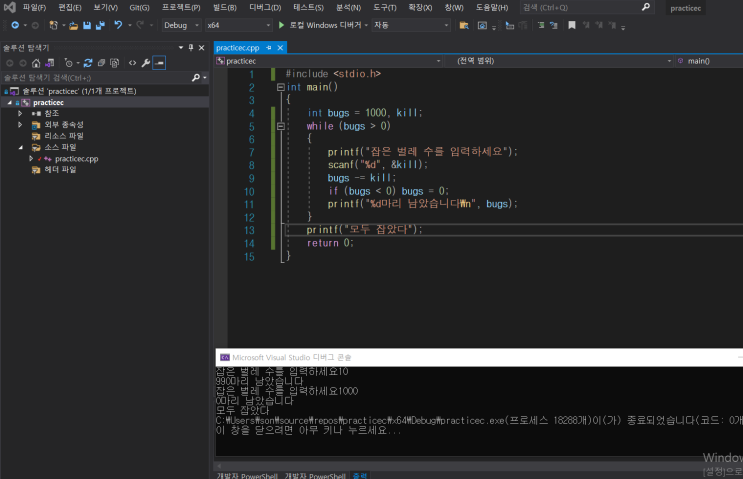Click the 로컬 Windows 디버거 start button
This screenshot has height=479, width=743.
point(320,25)
